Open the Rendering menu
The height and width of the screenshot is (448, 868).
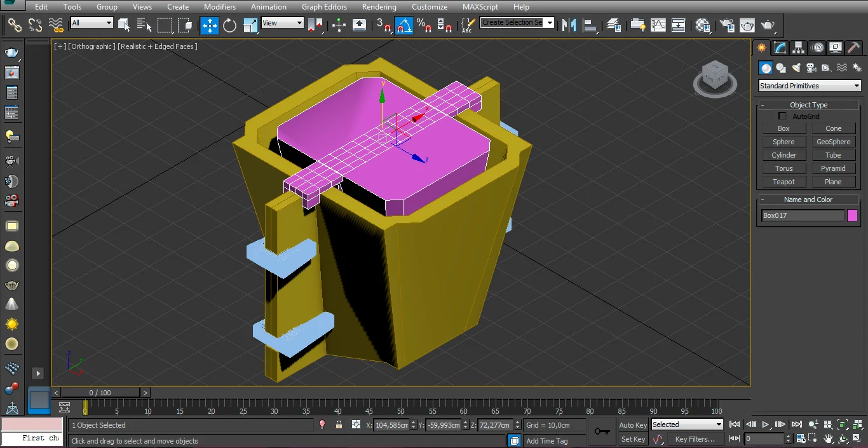click(x=379, y=7)
